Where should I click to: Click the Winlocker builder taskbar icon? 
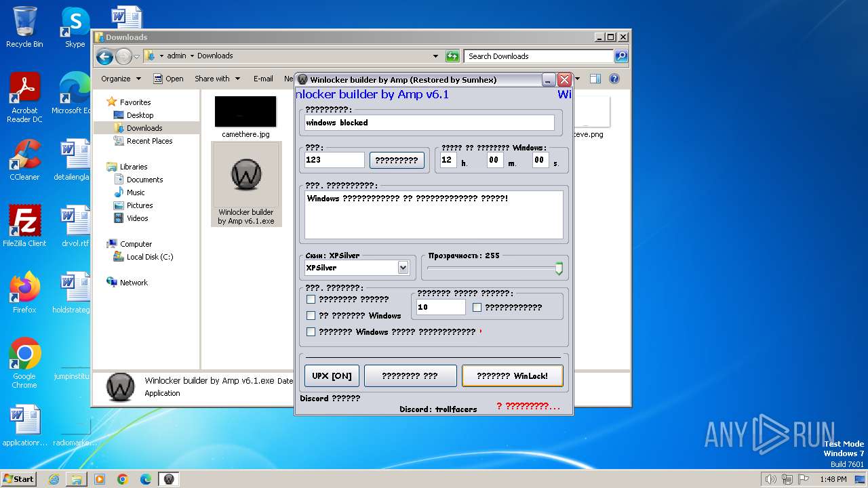(169, 479)
